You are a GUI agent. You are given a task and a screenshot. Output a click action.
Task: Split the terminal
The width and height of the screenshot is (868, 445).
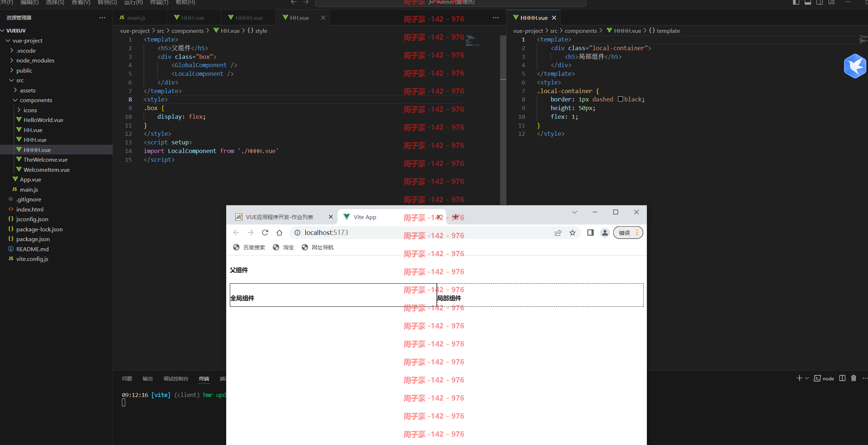842,378
